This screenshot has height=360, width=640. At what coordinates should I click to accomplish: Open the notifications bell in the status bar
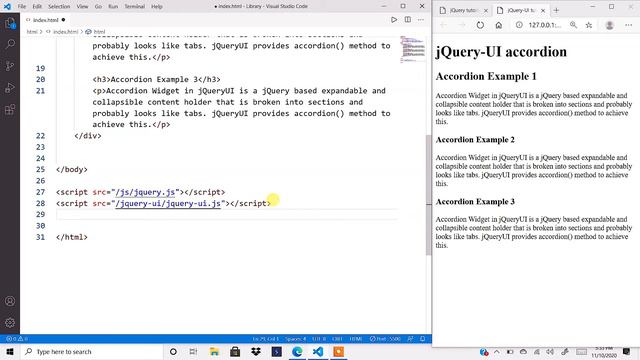click(422, 339)
